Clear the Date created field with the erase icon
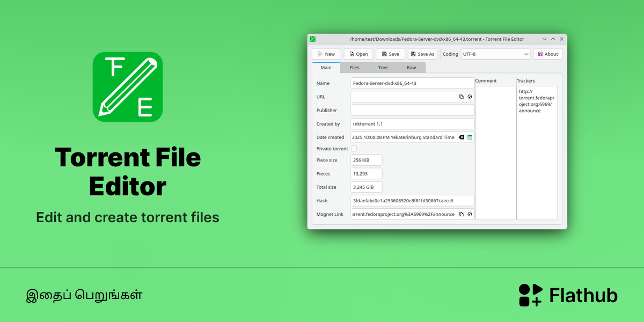Image resolution: width=644 pixels, height=322 pixels. pyautogui.click(x=461, y=137)
